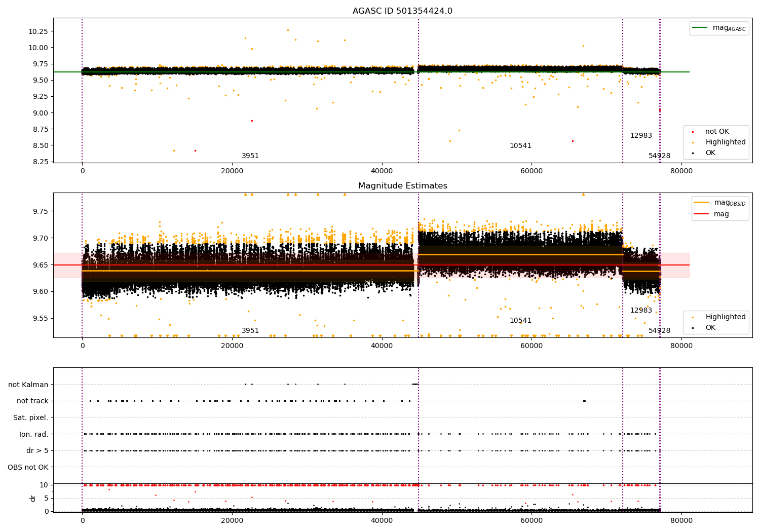Click the dr axis tick label '5'
760x532 pixels.
point(47,498)
